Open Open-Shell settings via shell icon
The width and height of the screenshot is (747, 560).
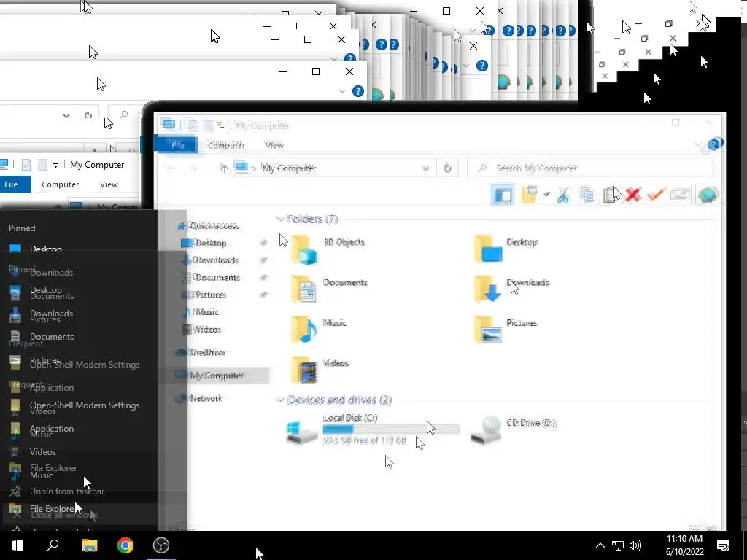pyautogui.click(x=708, y=195)
